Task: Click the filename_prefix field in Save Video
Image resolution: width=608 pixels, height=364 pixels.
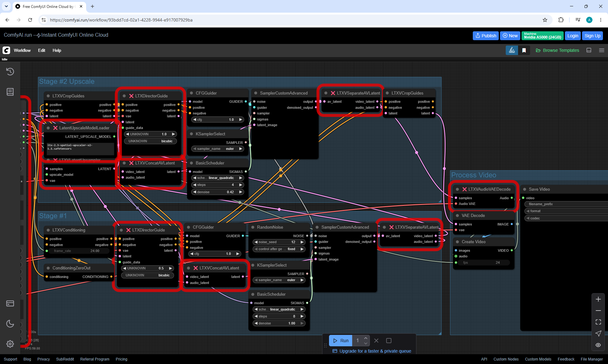Action: click(566, 204)
